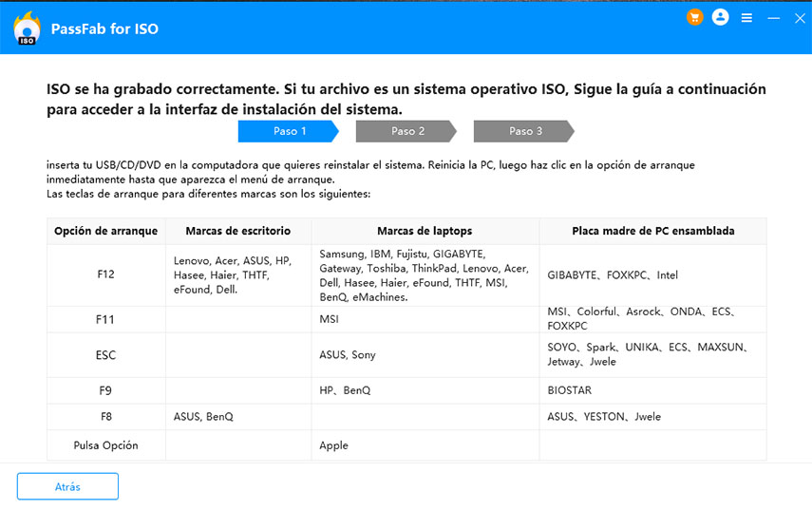Select the Opción de arranque column header
Image resolution: width=812 pixels, height=510 pixels.
coord(106,231)
